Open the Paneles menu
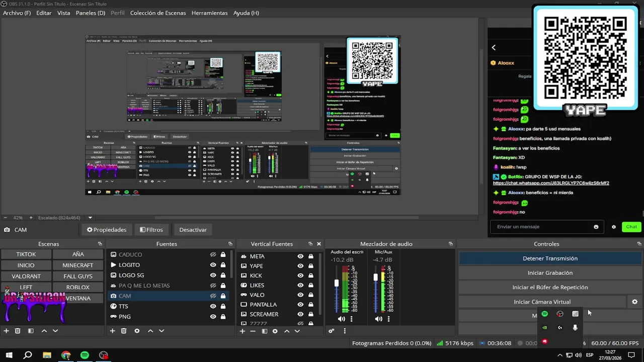Screen dimensions: 644x362 91,13
